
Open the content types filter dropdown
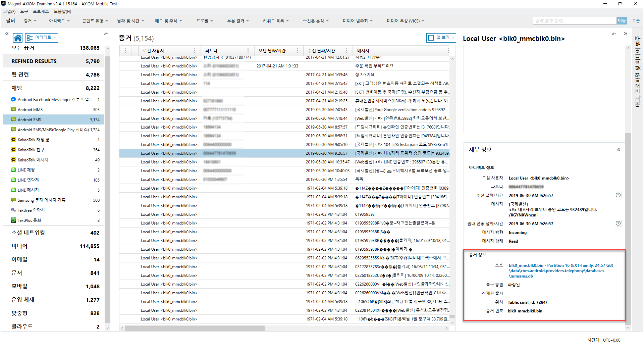coord(95,21)
